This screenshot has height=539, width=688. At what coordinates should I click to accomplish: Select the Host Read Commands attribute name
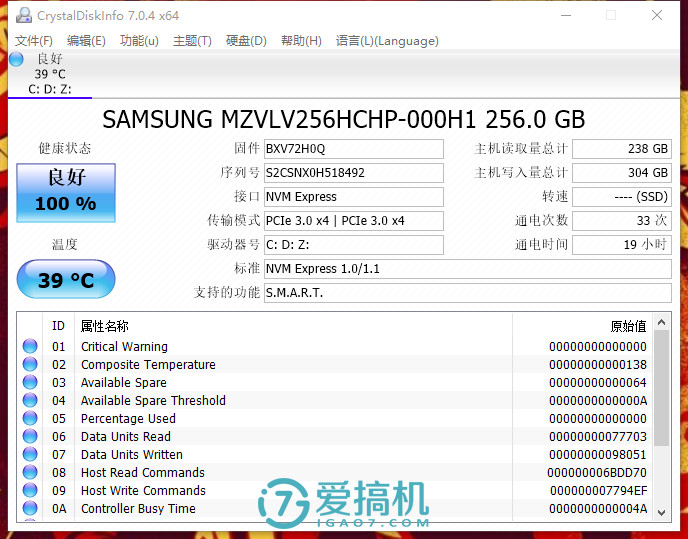click(143, 473)
